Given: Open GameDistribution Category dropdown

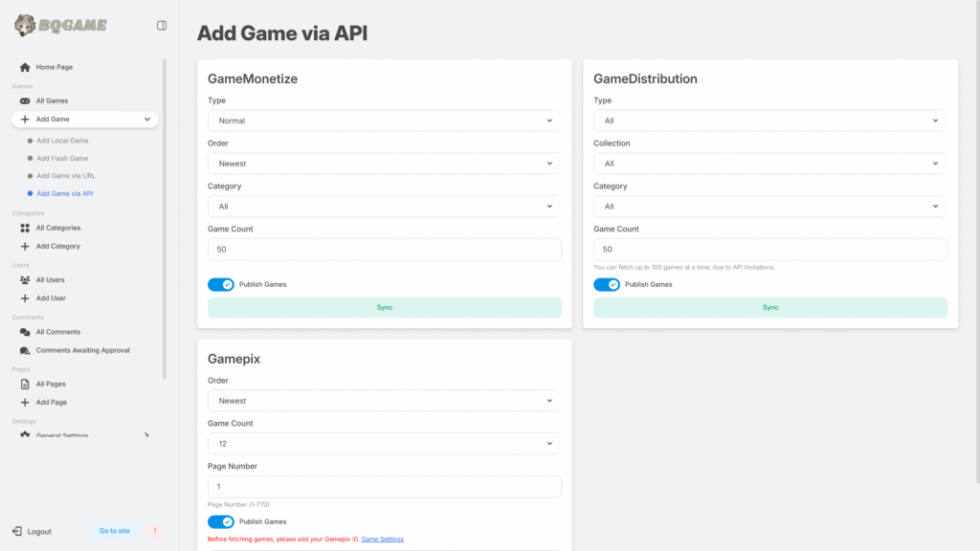Looking at the screenshot, I should tap(770, 207).
